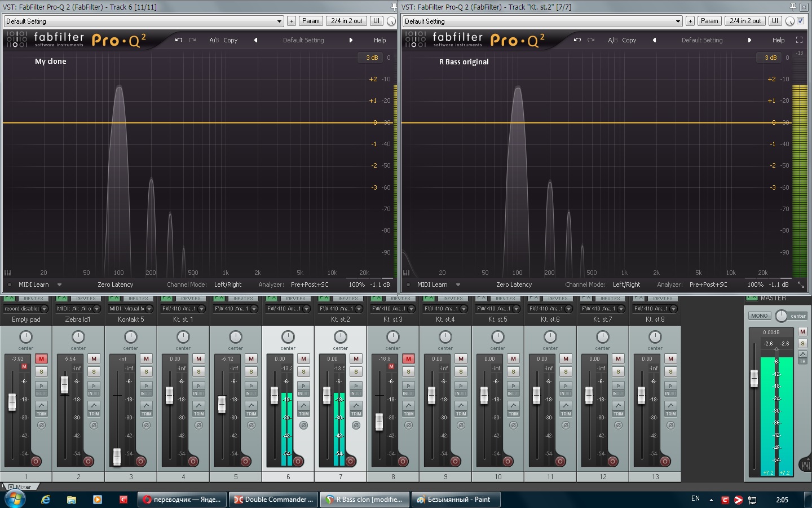
Task: Invert phase on Kt. st. 1 track
Action: click(198, 425)
